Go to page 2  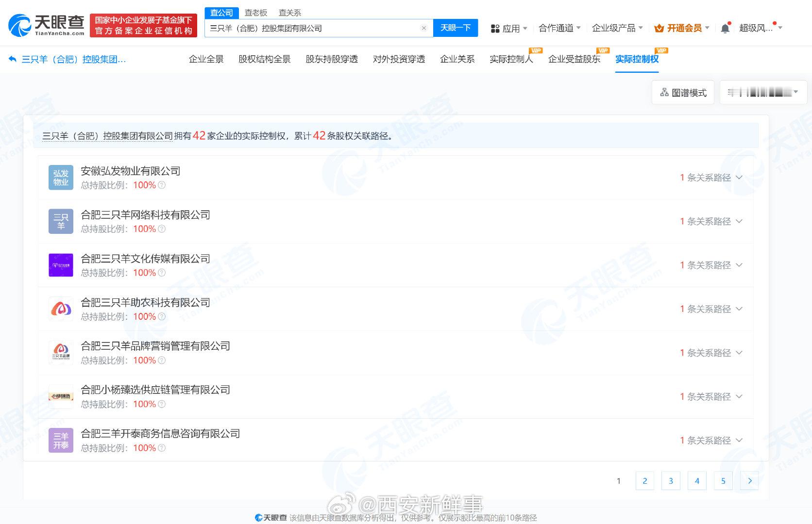(645, 481)
